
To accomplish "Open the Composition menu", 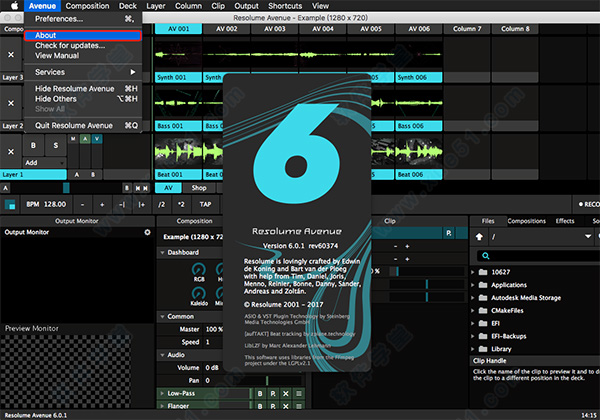I will click(x=87, y=6).
